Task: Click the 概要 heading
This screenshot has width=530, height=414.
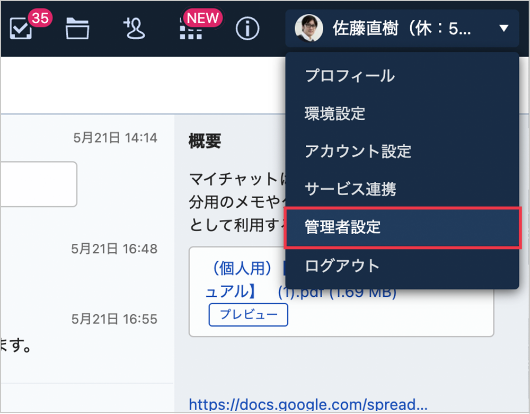Action: click(205, 141)
